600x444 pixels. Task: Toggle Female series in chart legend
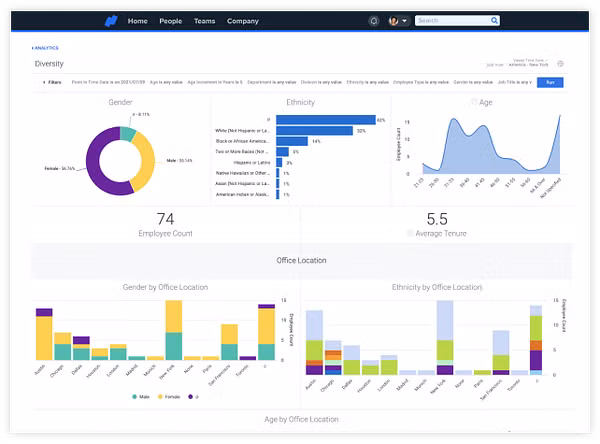(x=165, y=396)
